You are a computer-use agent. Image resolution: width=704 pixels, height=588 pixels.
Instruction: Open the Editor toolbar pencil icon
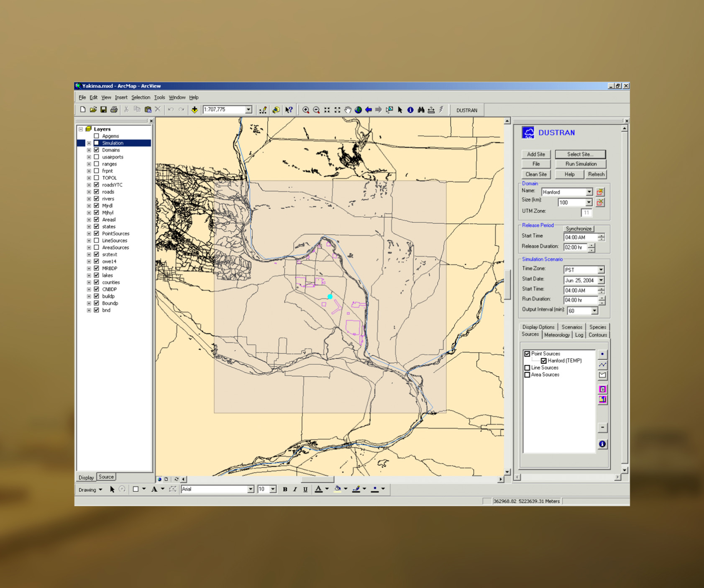(x=263, y=110)
